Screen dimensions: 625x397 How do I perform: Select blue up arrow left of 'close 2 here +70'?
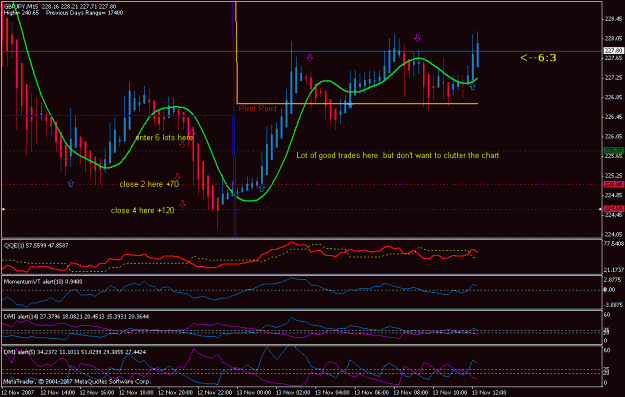click(71, 183)
